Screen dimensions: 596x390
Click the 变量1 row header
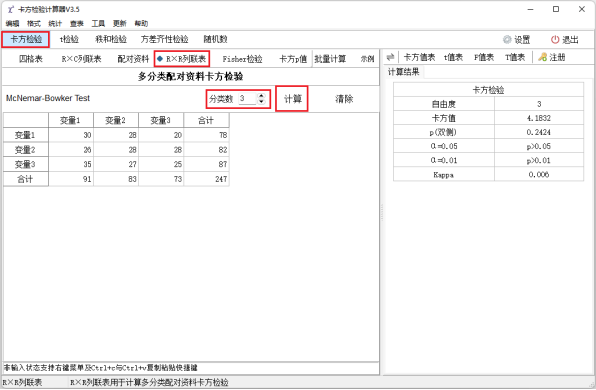[25, 135]
